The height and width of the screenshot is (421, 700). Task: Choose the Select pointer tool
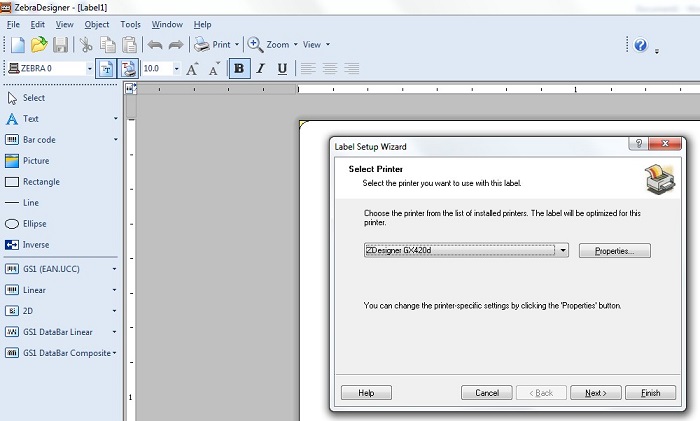pyautogui.click(x=26, y=98)
